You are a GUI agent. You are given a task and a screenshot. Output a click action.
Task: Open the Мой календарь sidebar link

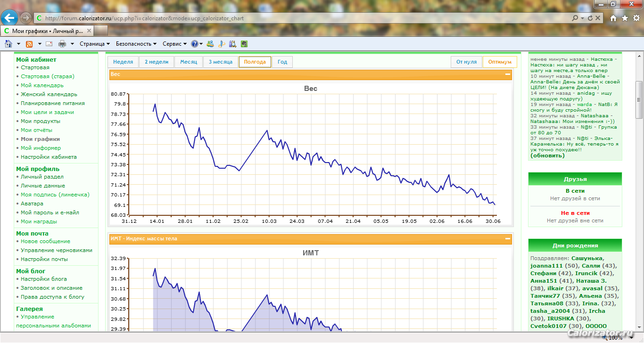[x=42, y=85]
